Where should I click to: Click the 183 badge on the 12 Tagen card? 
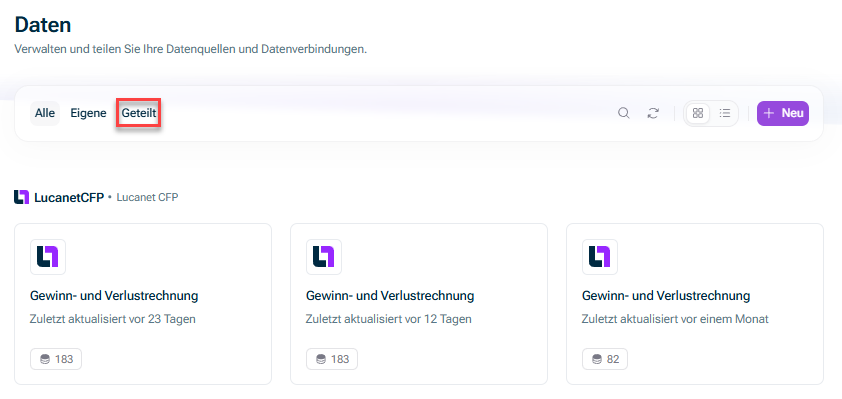(x=332, y=359)
